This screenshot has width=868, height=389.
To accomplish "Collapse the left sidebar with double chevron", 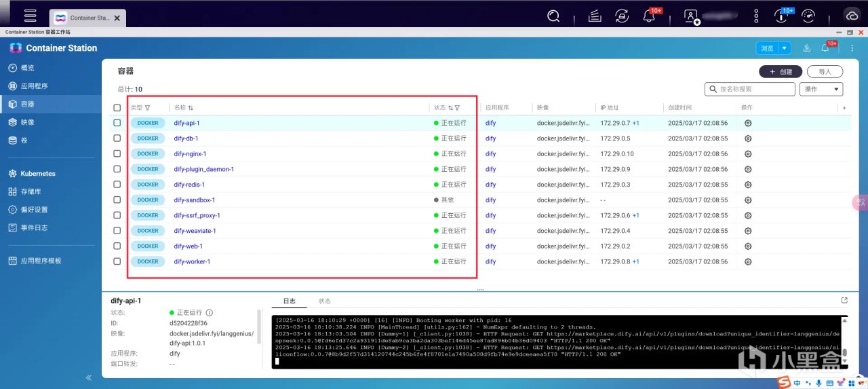I will (x=89, y=377).
